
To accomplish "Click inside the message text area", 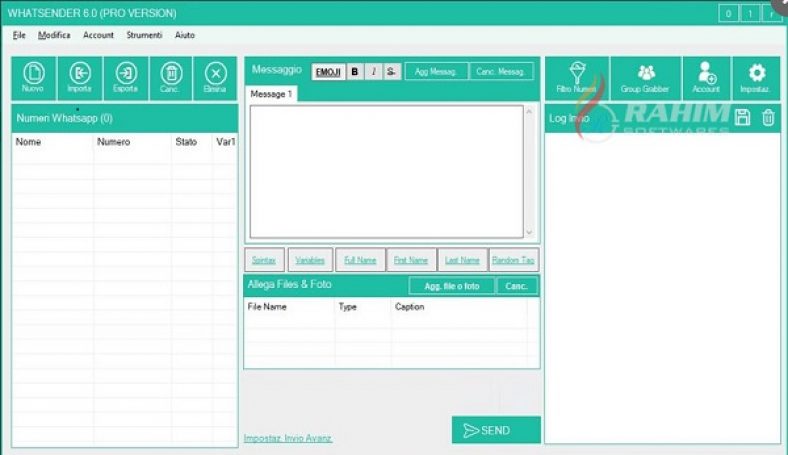I will [x=386, y=171].
